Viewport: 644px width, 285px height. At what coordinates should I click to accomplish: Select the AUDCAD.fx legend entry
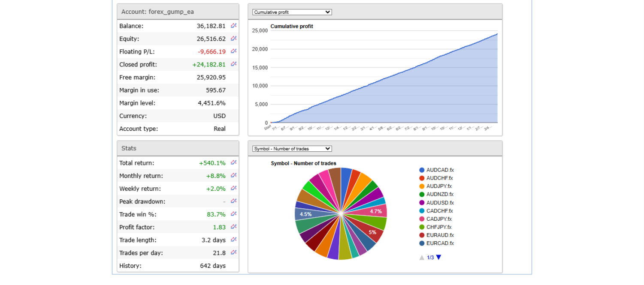[440, 170]
